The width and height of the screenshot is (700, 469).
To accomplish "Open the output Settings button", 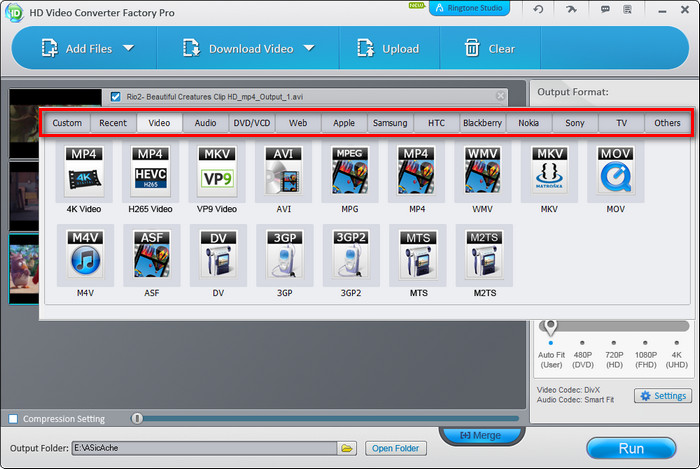I will pos(663,396).
